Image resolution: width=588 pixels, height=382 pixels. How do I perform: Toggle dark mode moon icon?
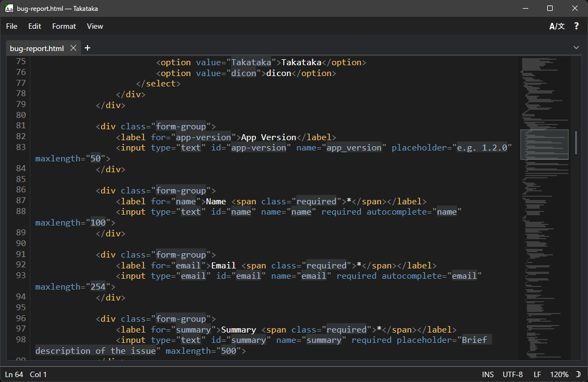tap(578, 374)
